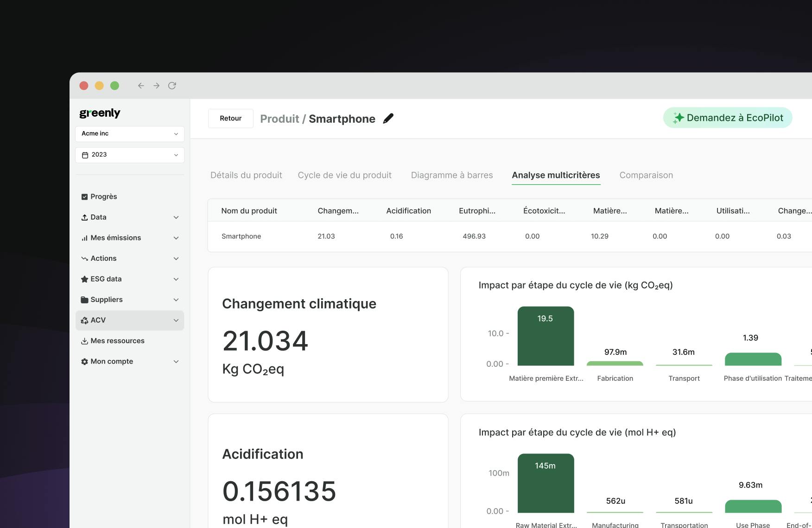Click Demandez à EcoPilot button
The width and height of the screenshot is (812, 528).
coord(728,118)
